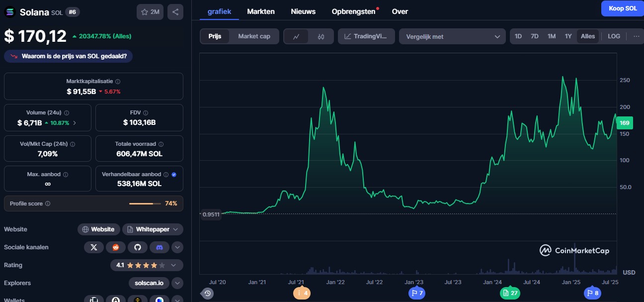Show info for Totale voorraad

pyautogui.click(x=161, y=144)
